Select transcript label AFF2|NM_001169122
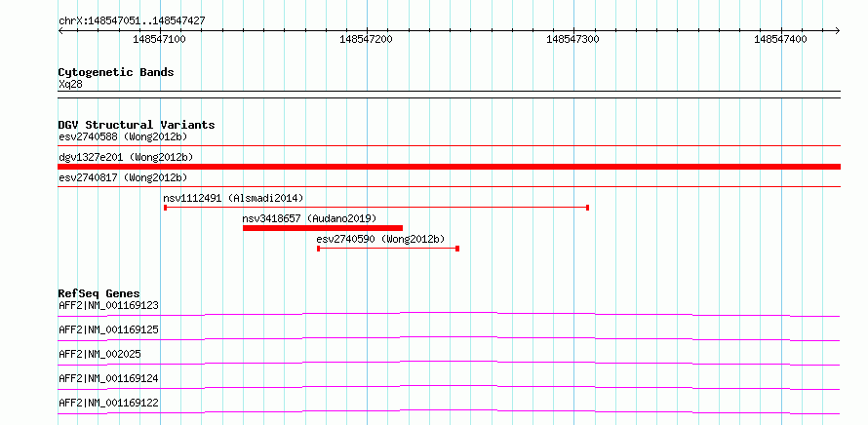The image size is (868, 425). point(108,403)
